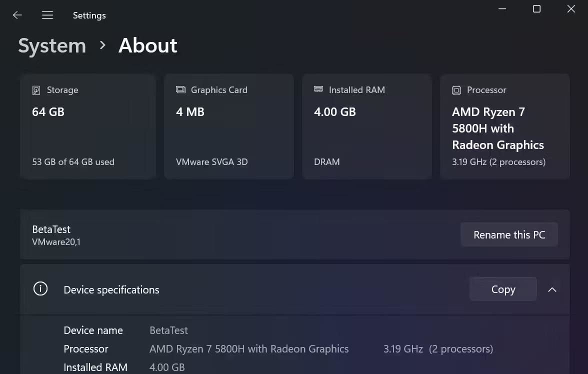Collapse the Device specifications section
The height and width of the screenshot is (374, 588).
pyautogui.click(x=552, y=289)
